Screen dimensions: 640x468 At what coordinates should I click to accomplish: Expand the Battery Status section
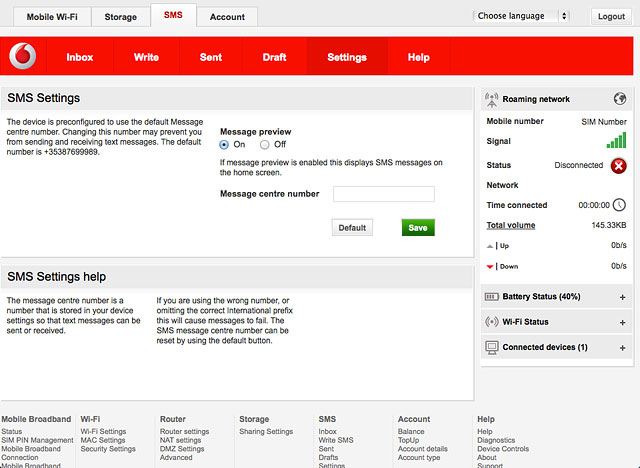pyautogui.click(x=622, y=297)
